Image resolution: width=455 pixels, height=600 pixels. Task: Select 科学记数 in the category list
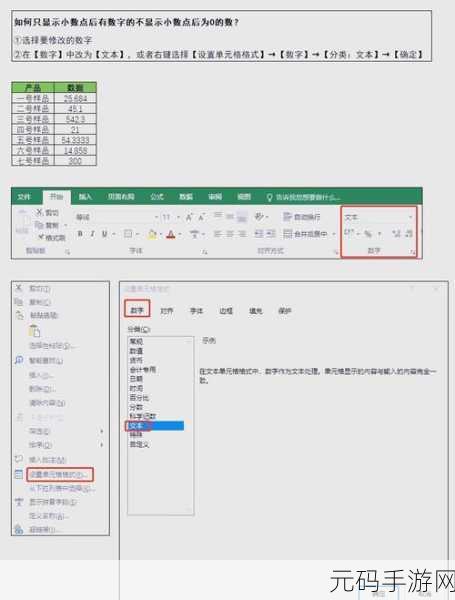142,416
